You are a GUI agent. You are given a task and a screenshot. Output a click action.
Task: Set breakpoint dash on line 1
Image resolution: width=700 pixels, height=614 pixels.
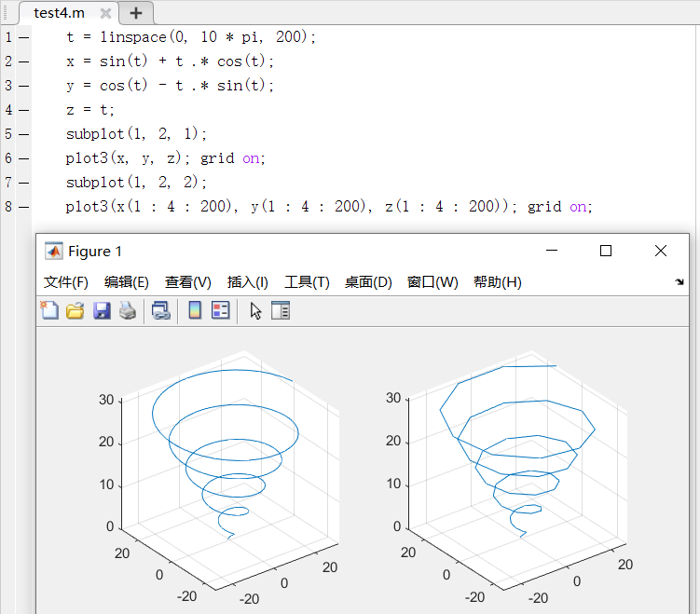(x=24, y=37)
